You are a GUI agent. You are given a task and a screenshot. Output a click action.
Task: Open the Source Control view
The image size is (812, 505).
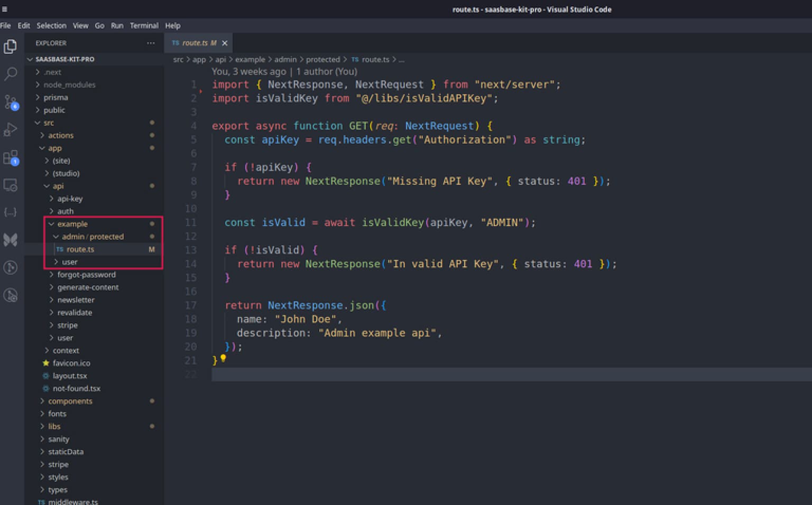(10, 102)
